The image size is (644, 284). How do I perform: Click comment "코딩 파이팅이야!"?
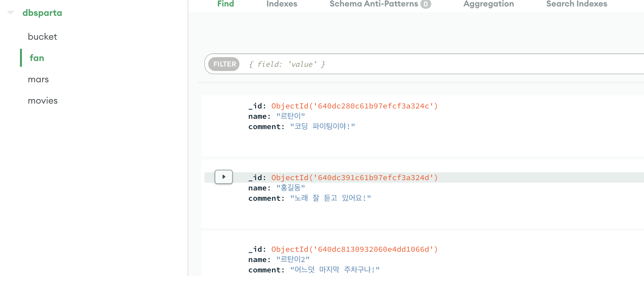point(322,127)
